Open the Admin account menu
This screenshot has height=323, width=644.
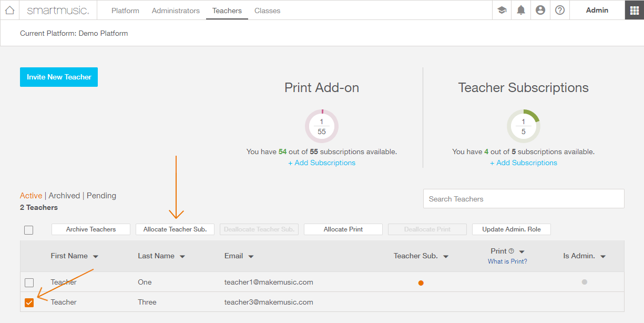pos(597,10)
